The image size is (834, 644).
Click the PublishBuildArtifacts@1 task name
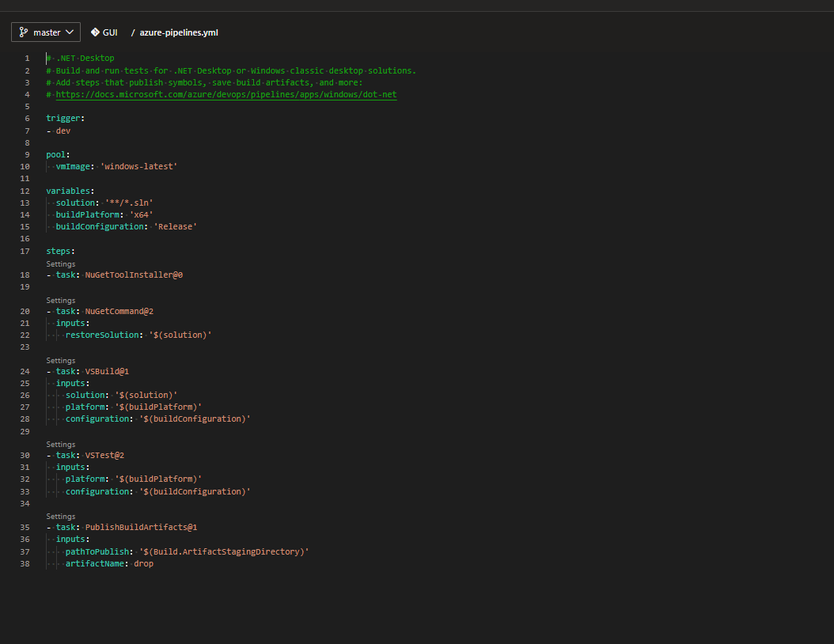[x=142, y=527]
